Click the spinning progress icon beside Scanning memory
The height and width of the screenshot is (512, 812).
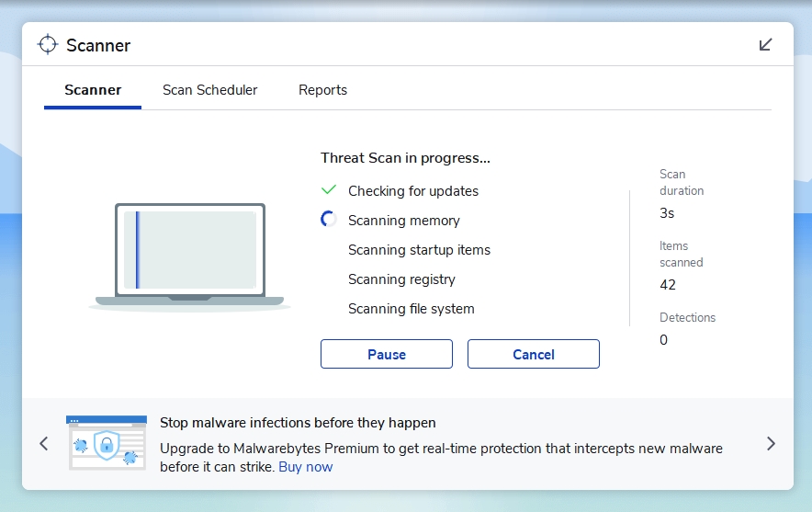(329, 220)
